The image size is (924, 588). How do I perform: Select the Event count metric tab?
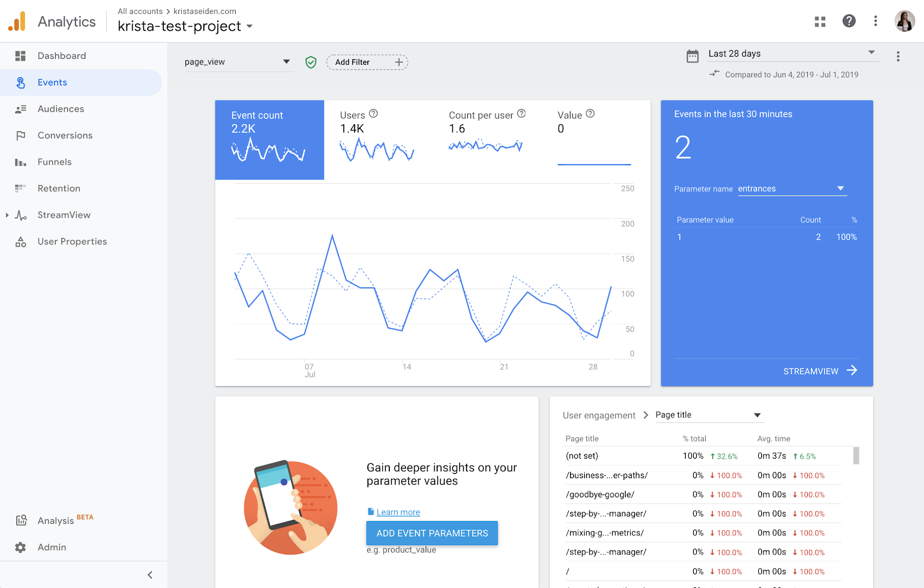click(x=270, y=140)
